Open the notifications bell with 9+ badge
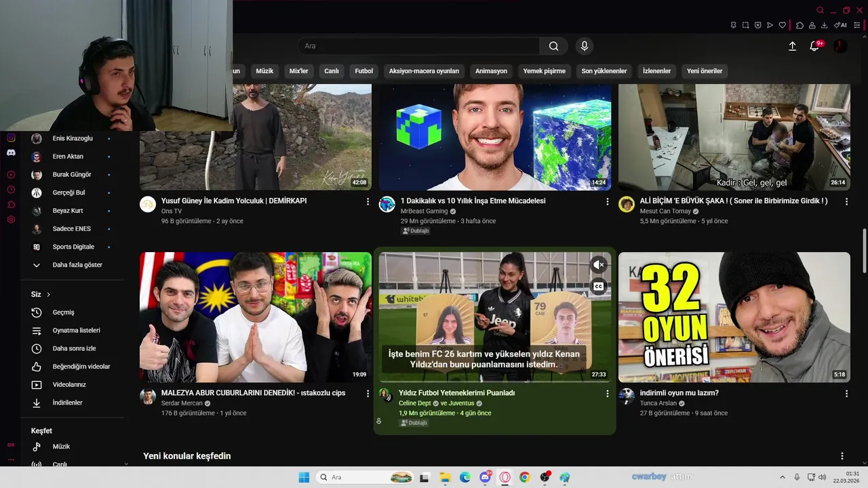Viewport: 868px width, 488px height. pos(815,46)
